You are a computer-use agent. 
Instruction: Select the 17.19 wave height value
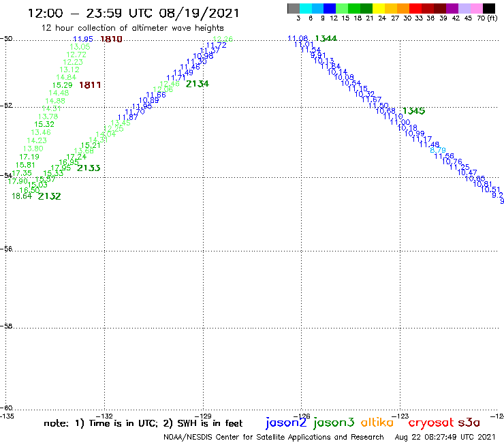tap(29, 157)
